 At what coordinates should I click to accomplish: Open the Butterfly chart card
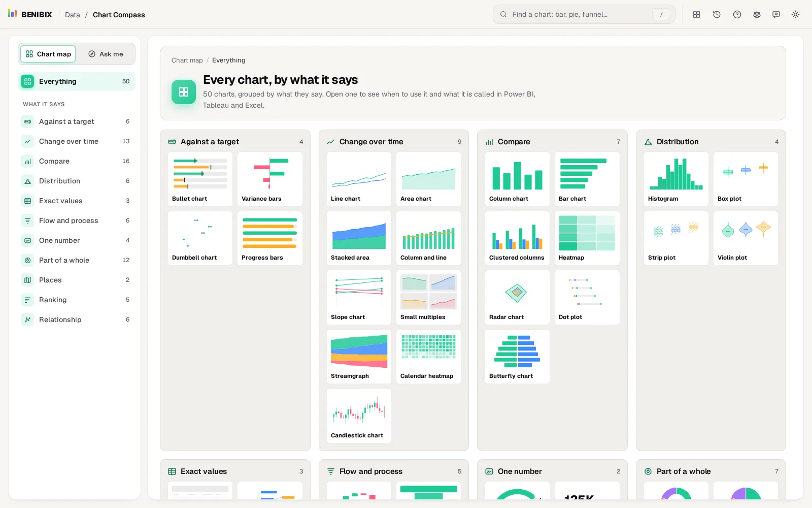click(517, 357)
